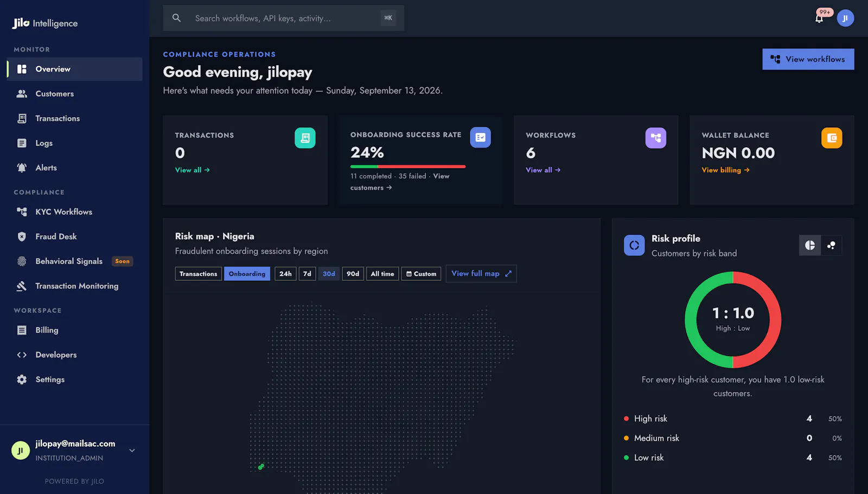Image resolution: width=868 pixels, height=494 pixels.
Task: Select the All time range
Action: click(x=382, y=274)
